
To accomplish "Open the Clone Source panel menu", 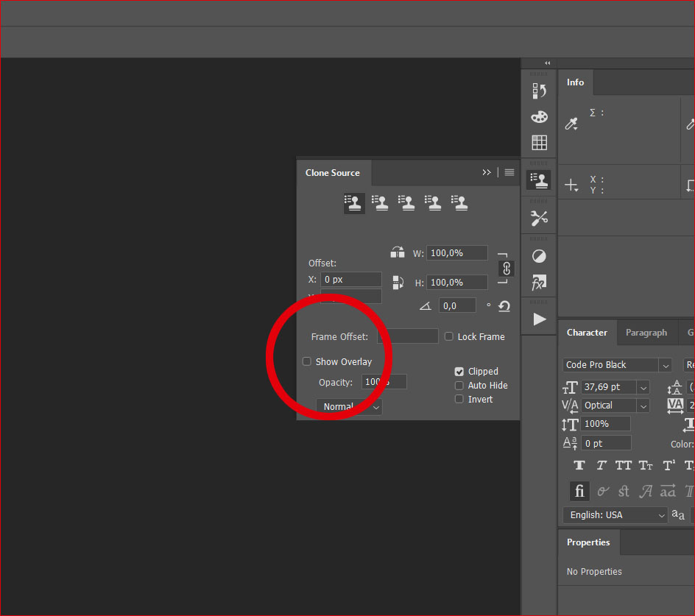I will point(509,172).
